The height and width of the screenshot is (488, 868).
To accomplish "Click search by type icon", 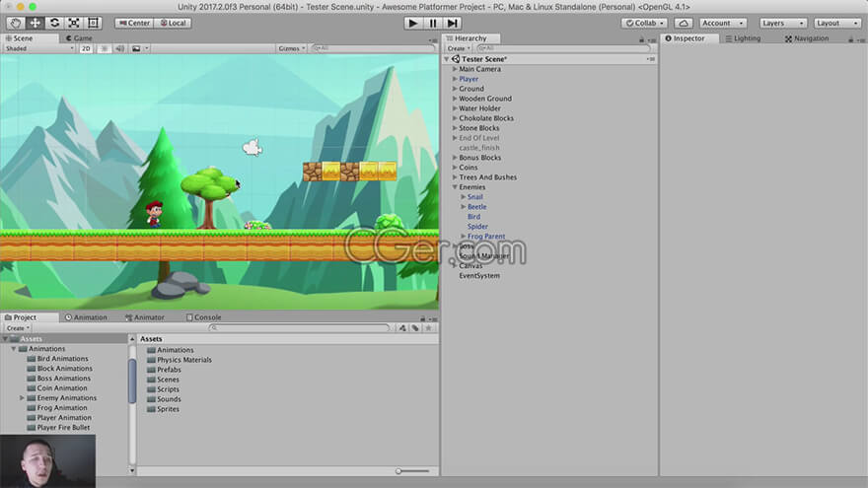I will [x=403, y=328].
